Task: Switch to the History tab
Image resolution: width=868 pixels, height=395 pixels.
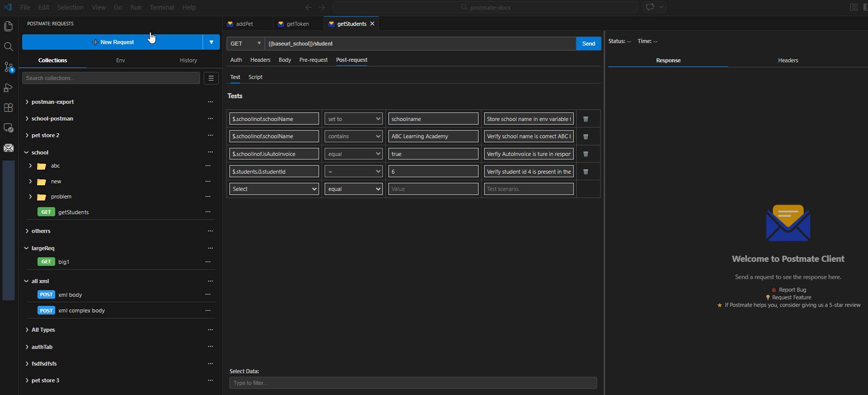Action: point(188,60)
